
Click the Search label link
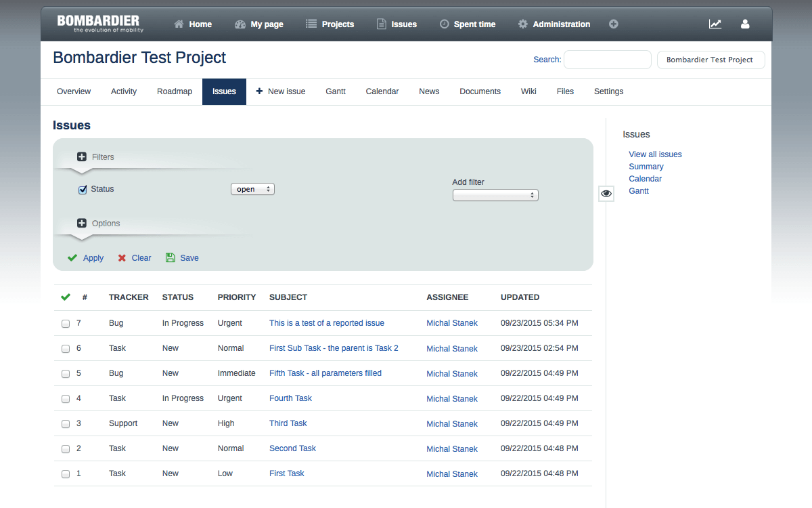547,60
